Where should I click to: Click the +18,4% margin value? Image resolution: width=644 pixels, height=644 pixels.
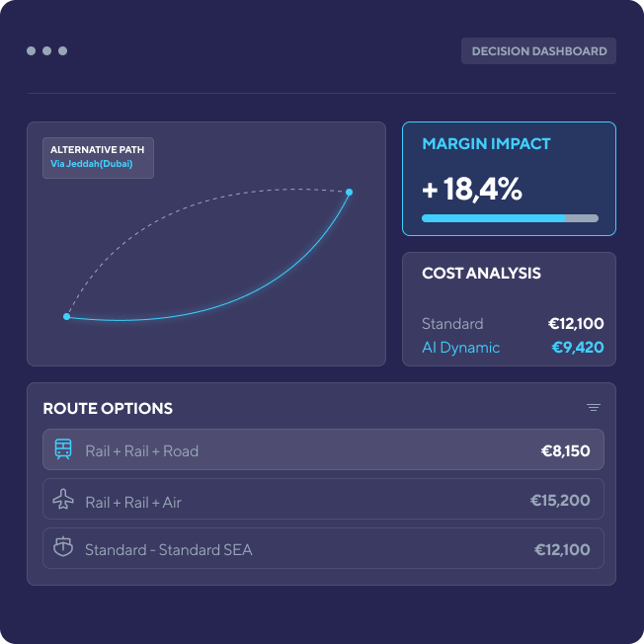[x=472, y=189]
